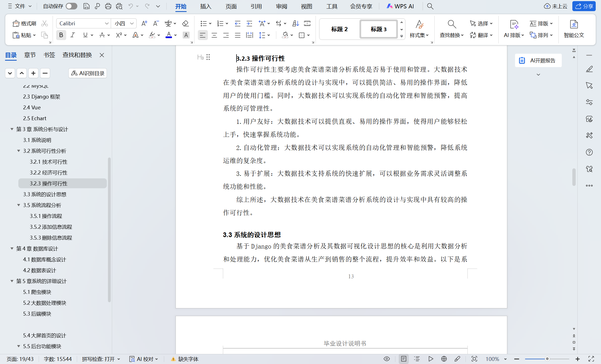Click the Redo arrow icon
601x364 pixels.
pos(147,6)
